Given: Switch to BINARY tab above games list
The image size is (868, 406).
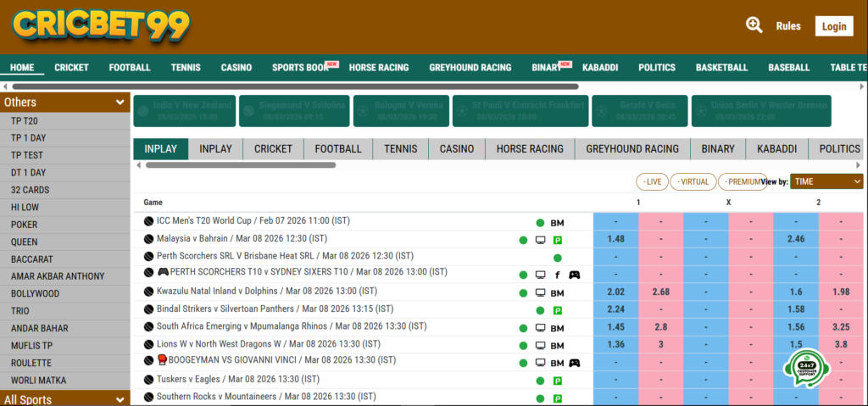Looking at the screenshot, I should tap(718, 149).
